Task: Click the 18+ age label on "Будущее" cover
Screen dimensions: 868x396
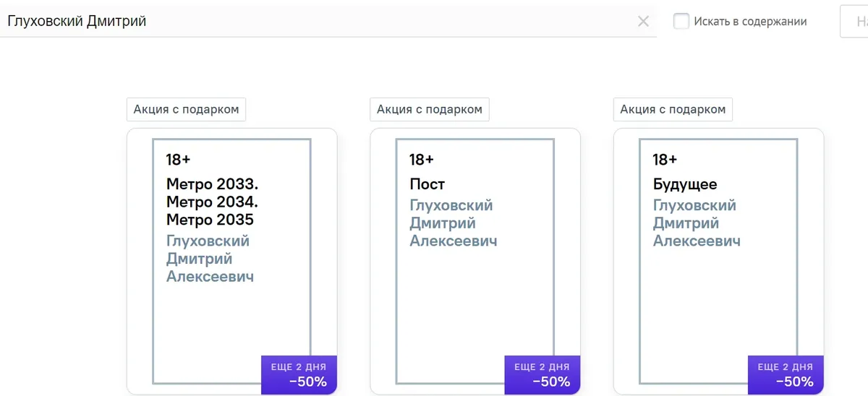Action: (665, 160)
